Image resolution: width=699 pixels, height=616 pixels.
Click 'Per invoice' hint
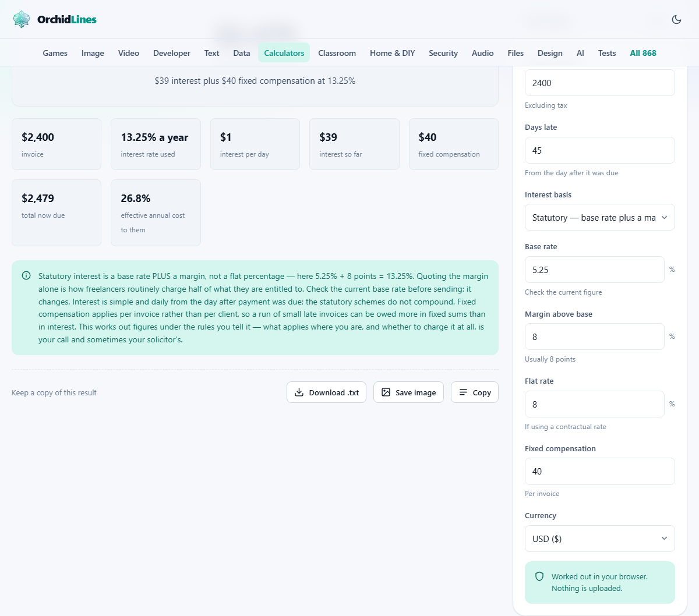542,494
